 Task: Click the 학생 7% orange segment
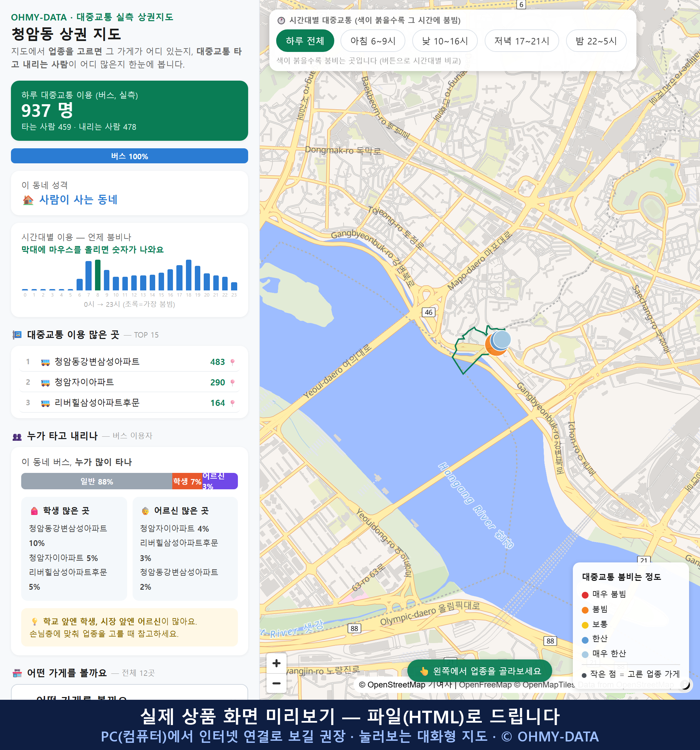187,481
